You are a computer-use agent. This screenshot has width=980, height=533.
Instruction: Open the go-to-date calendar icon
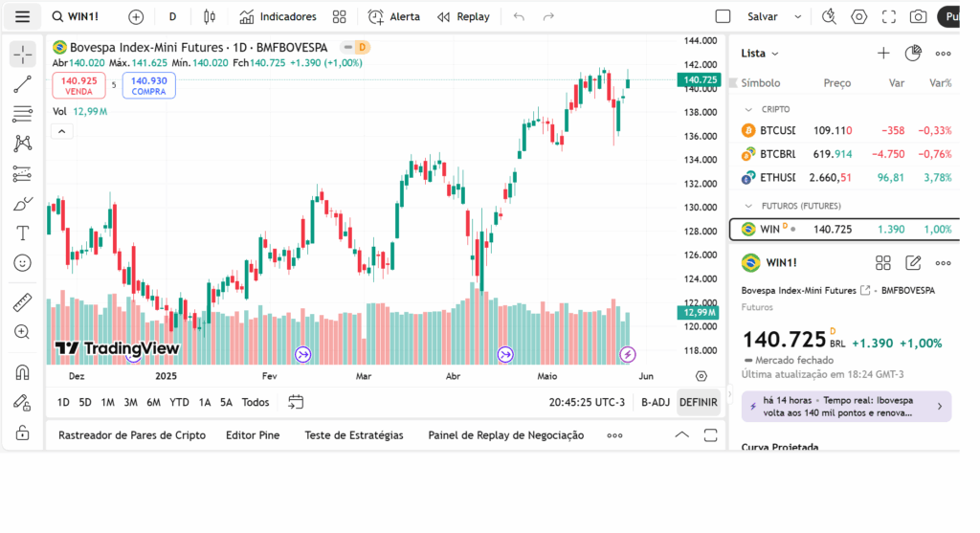[x=296, y=403]
